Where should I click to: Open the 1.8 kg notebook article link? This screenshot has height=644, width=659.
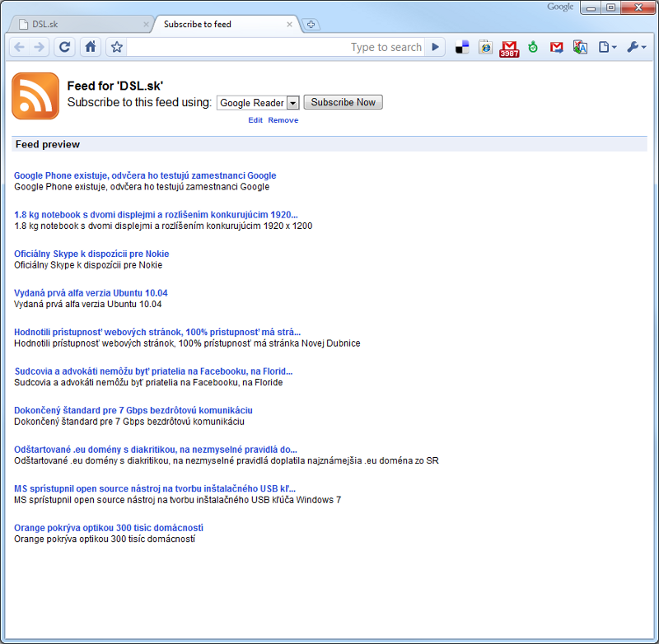pyautogui.click(x=156, y=215)
